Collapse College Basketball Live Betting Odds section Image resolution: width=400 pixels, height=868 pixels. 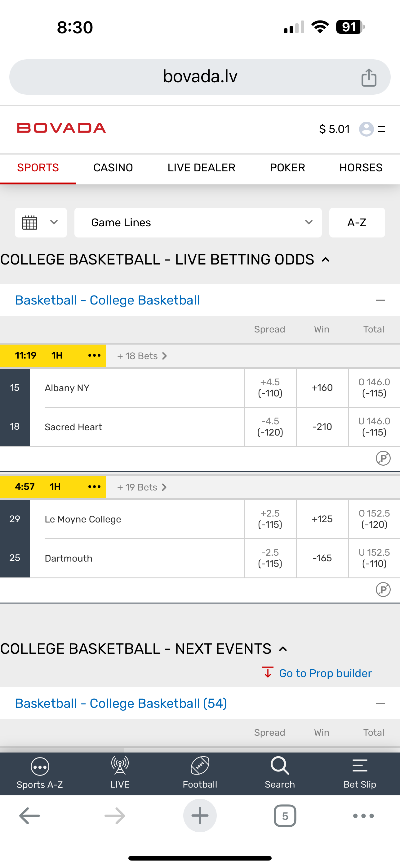(x=326, y=260)
